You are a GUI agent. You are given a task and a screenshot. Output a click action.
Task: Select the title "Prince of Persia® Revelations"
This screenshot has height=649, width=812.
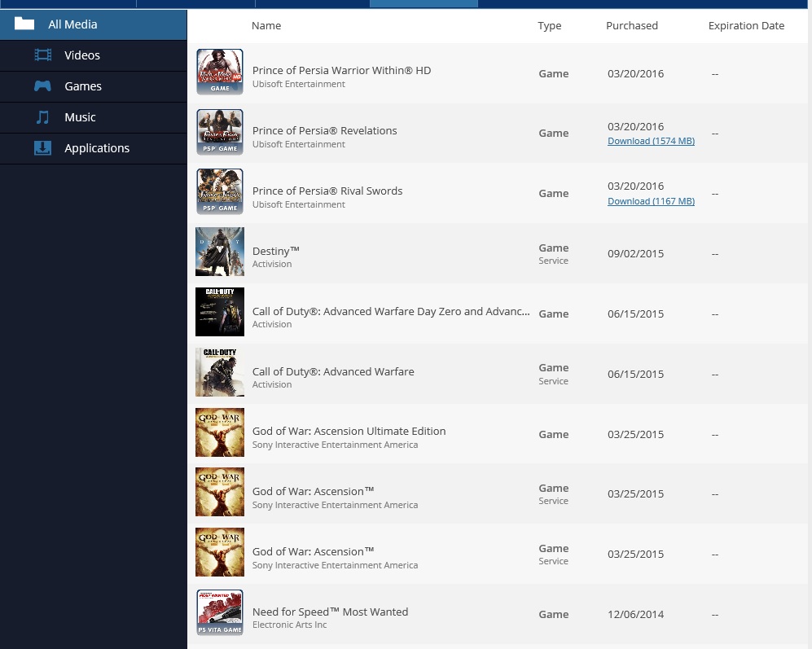[x=325, y=130]
